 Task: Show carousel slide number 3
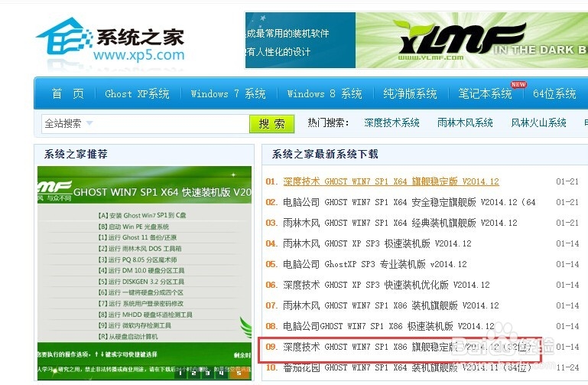pos(207,373)
